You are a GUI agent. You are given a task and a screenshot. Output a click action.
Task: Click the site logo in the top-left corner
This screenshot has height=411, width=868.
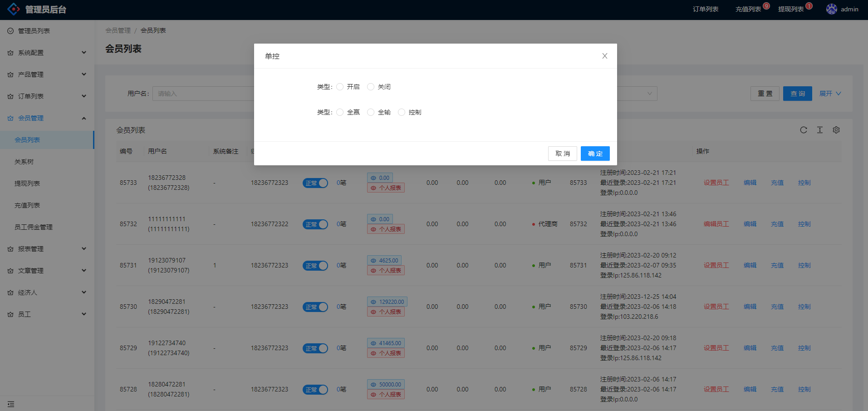(14, 9)
